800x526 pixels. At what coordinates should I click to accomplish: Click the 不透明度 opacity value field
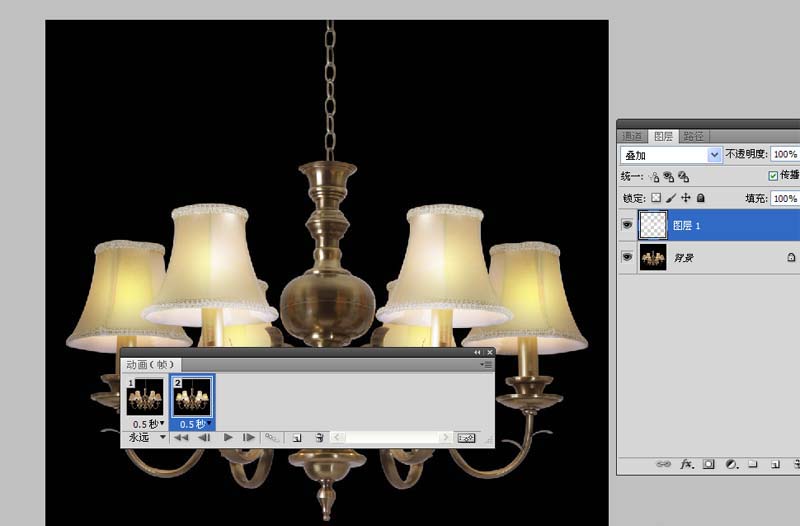tap(785, 154)
